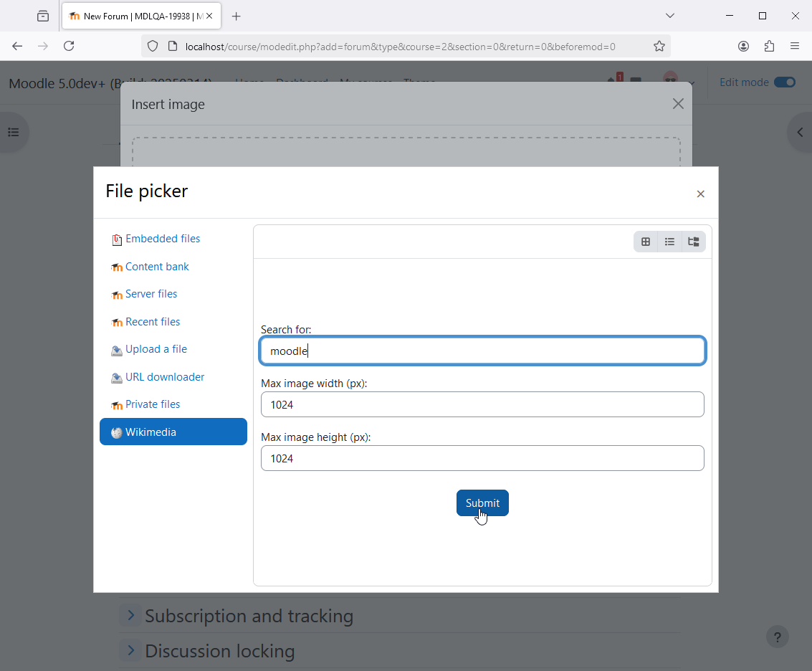Go back in browser history
812x671 pixels.
[17, 46]
